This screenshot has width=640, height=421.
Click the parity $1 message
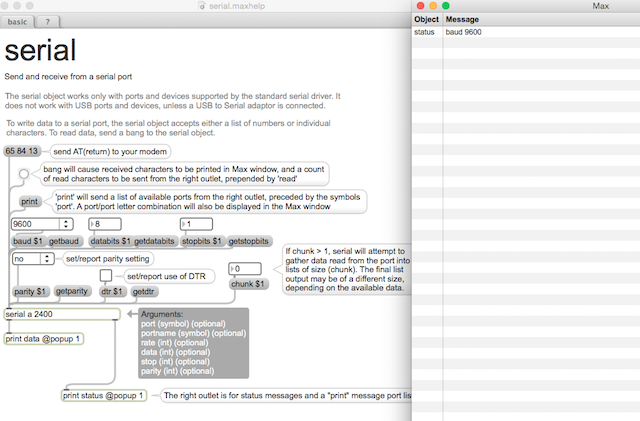pos(30,292)
